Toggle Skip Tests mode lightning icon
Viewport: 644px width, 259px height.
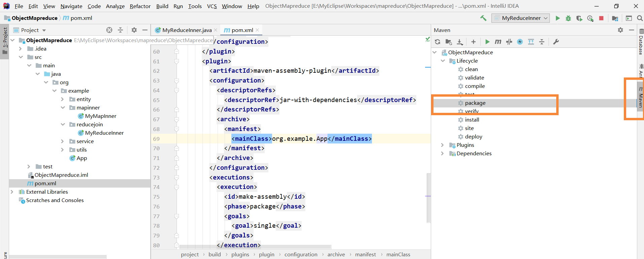coord(520,42)
